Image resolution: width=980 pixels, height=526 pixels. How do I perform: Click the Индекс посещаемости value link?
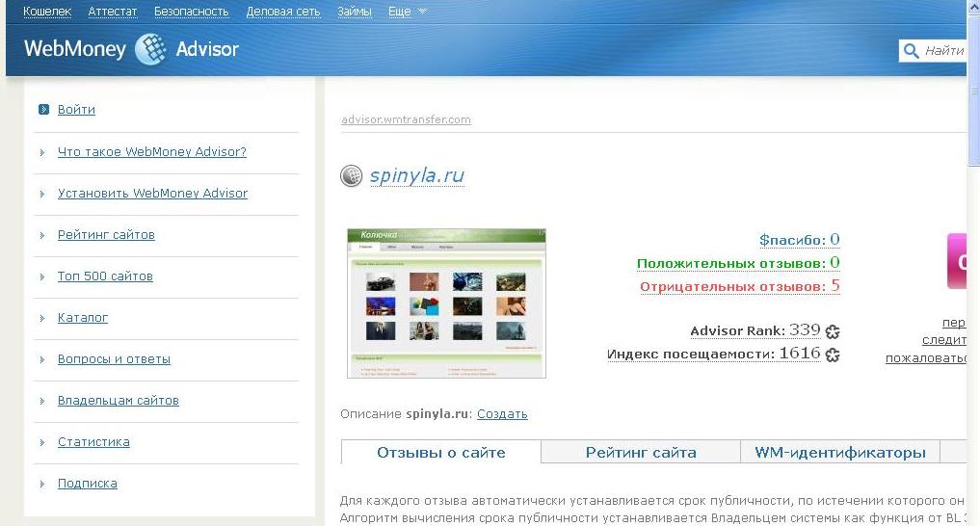[714, 354]
